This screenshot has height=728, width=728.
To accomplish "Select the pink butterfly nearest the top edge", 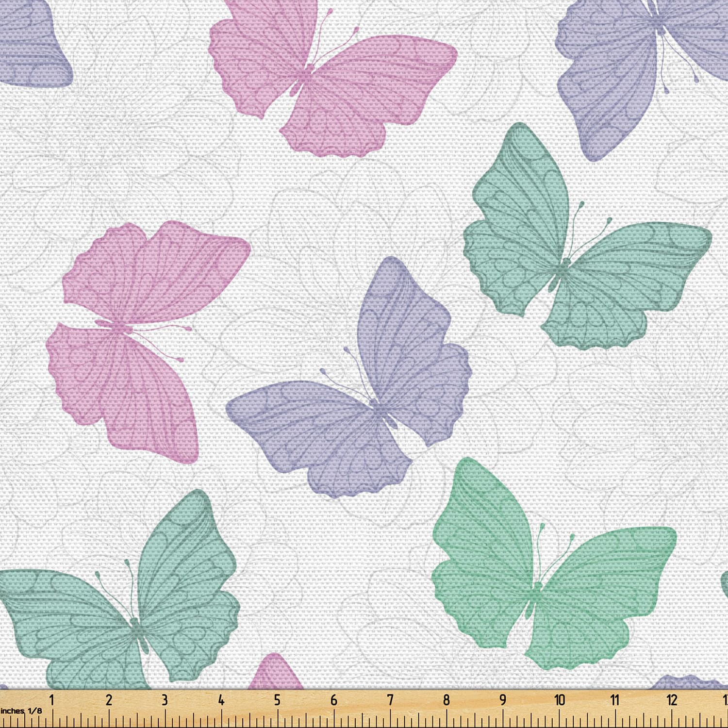I will (332, 78).
